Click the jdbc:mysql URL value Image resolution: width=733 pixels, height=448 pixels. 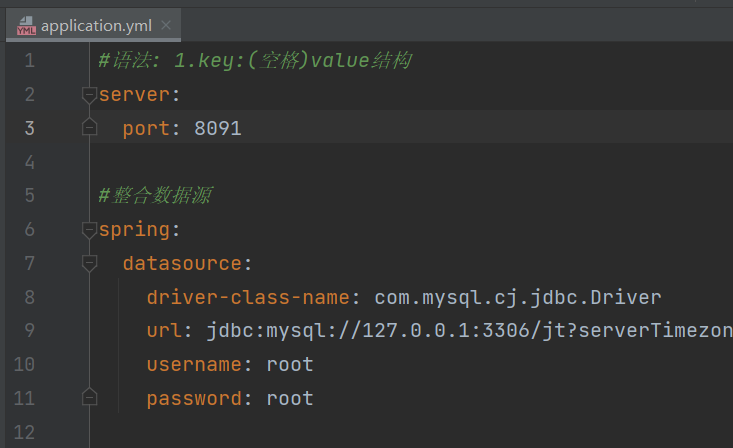470,331
